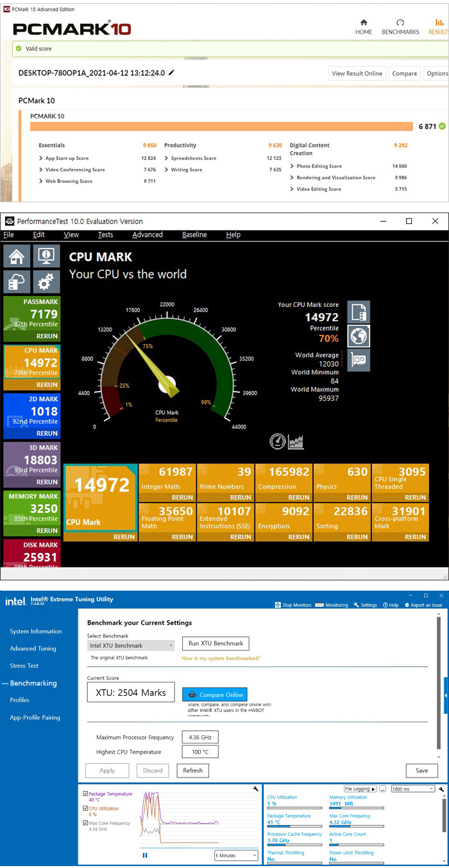This screenshot has height=868, width=449.
Task: Open PerformanceTest settings gear icon
Action: (45, 282)
